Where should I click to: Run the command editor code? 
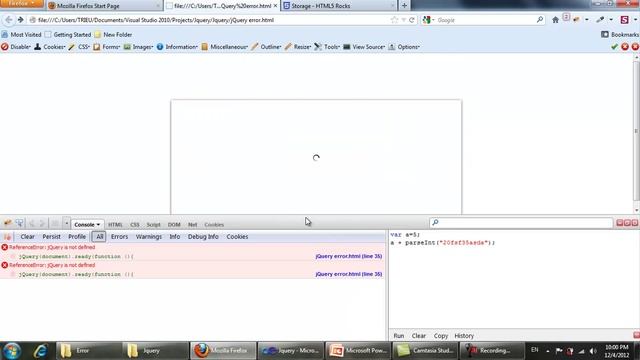(x=399, y=336)
